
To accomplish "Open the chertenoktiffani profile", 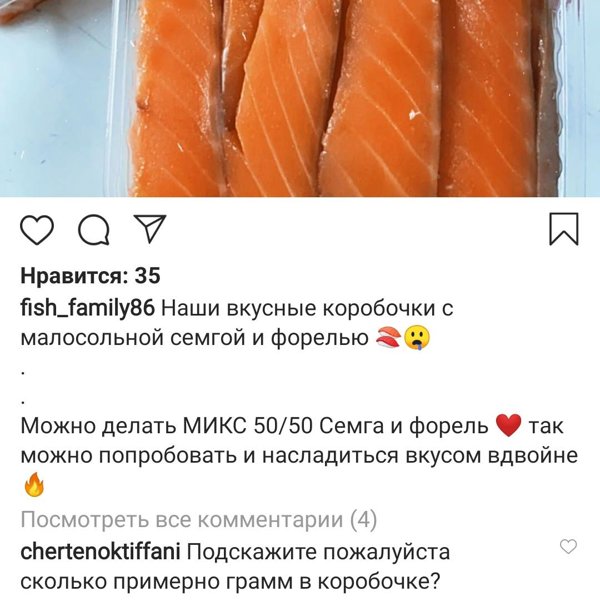I will coord(100,552).
